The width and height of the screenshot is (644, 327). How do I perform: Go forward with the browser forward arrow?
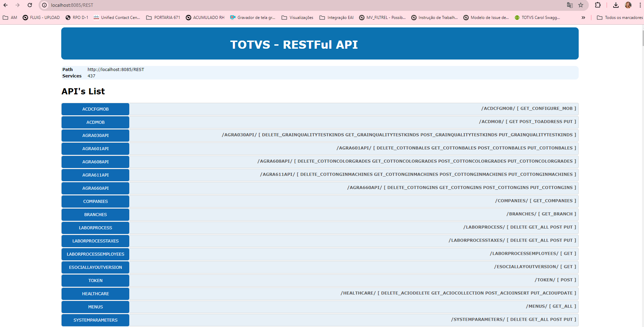(18, 5)
